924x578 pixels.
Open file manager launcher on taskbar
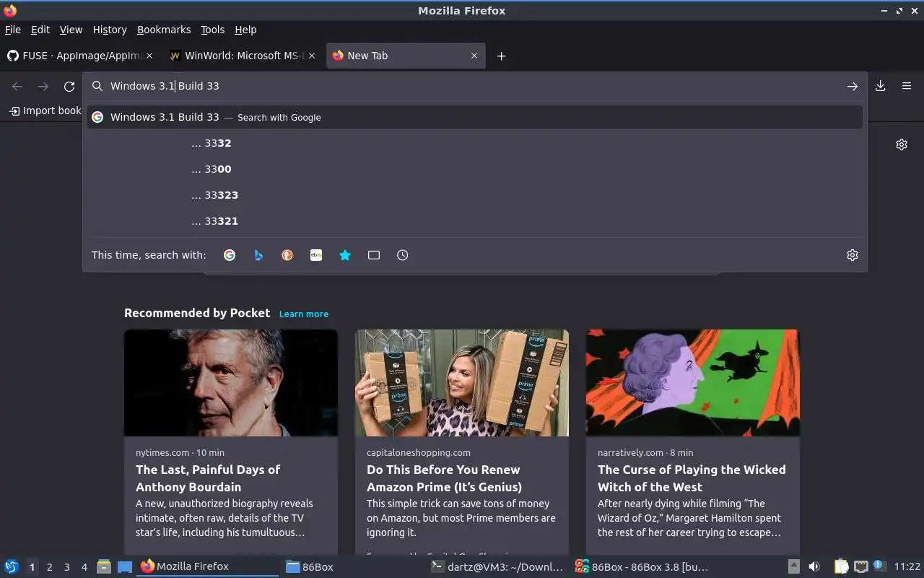point(104,566)
